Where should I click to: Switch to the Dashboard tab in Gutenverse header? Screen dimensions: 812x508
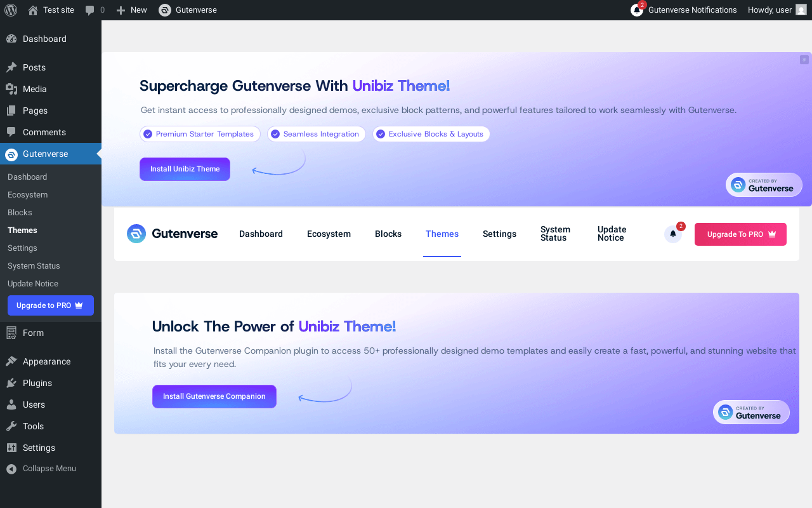click(261, 234)
